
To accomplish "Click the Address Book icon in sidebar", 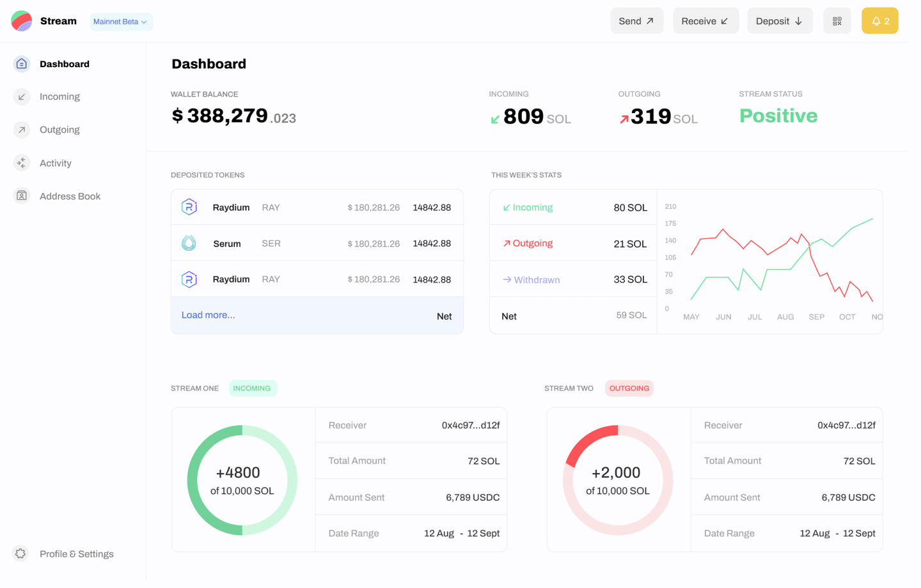I will 22,196.
